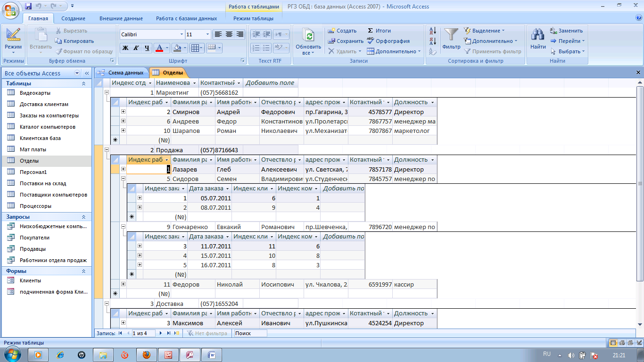Click the Поиск search box
Screen dimensions: 644x362
[x=250, y=333]
